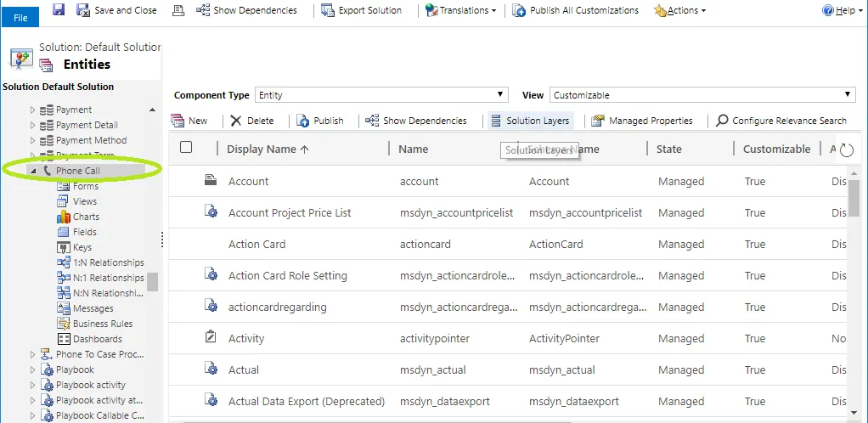The height and width of the screenshot is (423, 868).
Task: Click Action Card Role Setting entity icon
Action: (211, 274)
